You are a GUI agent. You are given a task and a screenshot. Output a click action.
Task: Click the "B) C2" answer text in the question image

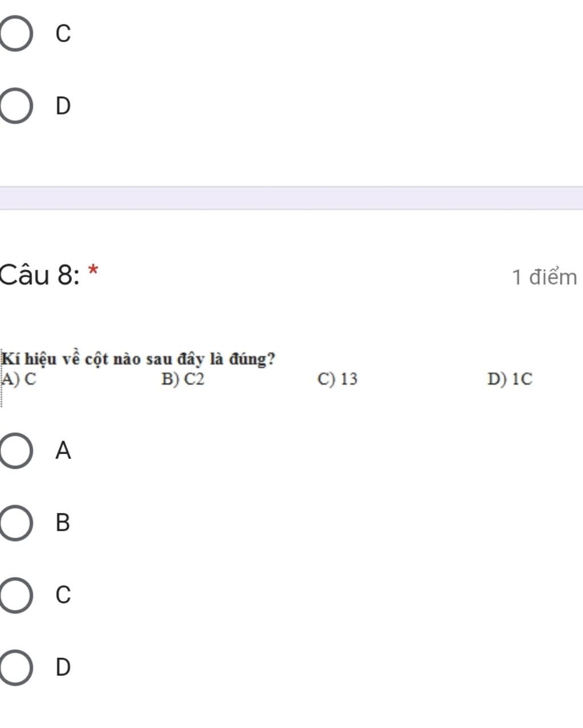pos(183,379)
